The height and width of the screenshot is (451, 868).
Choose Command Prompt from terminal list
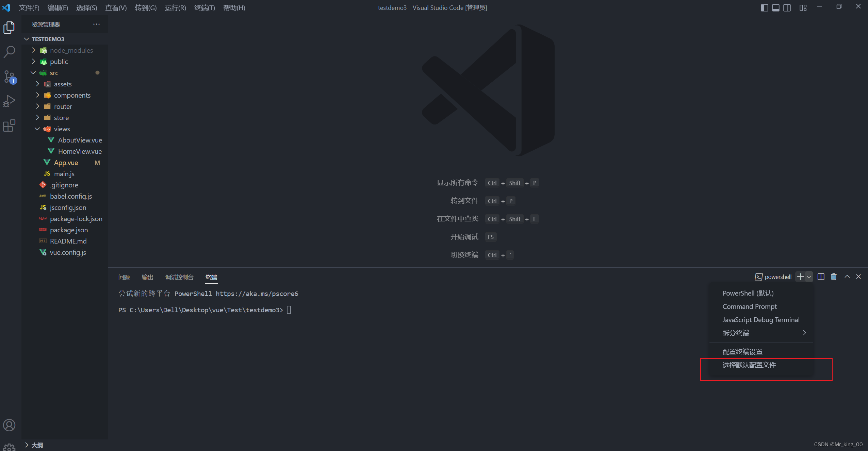(749, 306)
